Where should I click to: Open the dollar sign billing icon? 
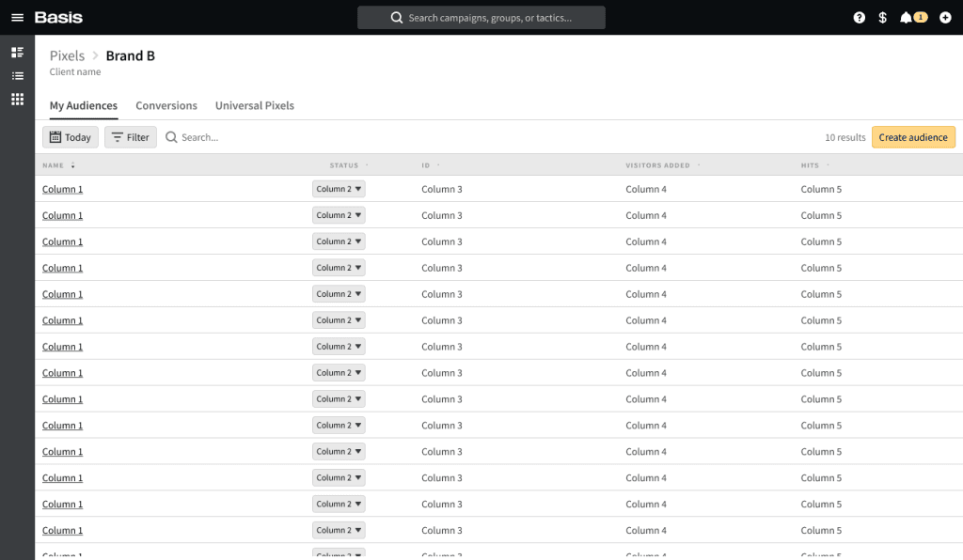[882, 18]
